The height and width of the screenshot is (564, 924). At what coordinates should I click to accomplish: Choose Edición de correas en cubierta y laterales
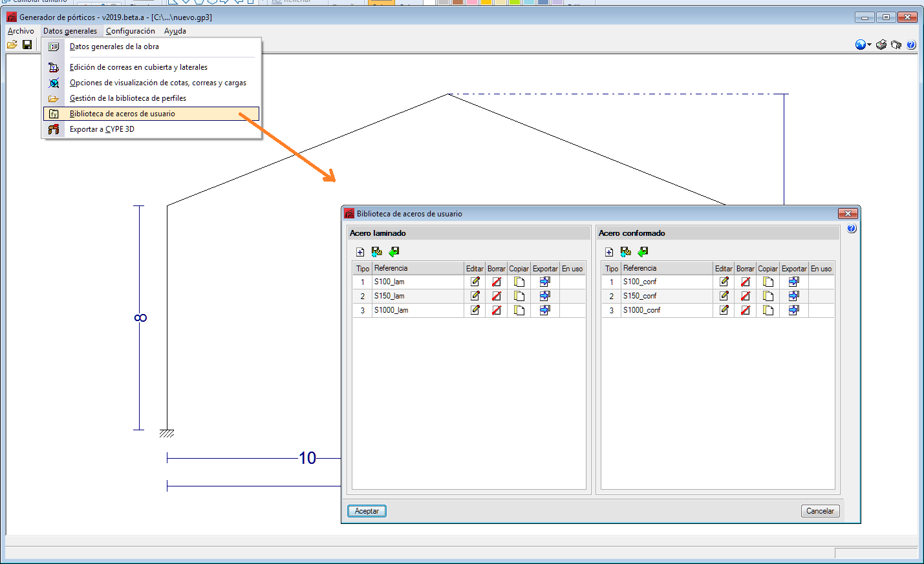151,67
